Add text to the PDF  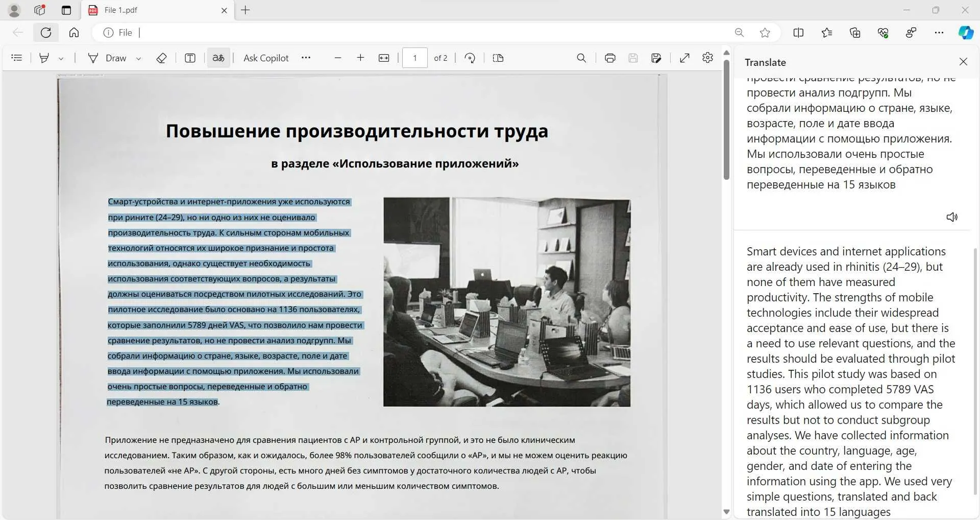pyautogui.click(x=189, y=58)
